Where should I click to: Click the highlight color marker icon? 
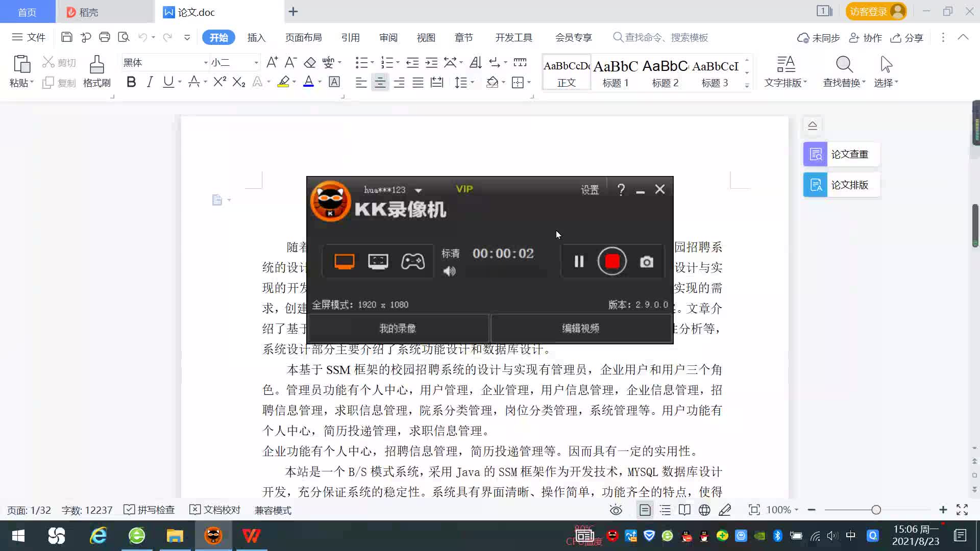283,82
